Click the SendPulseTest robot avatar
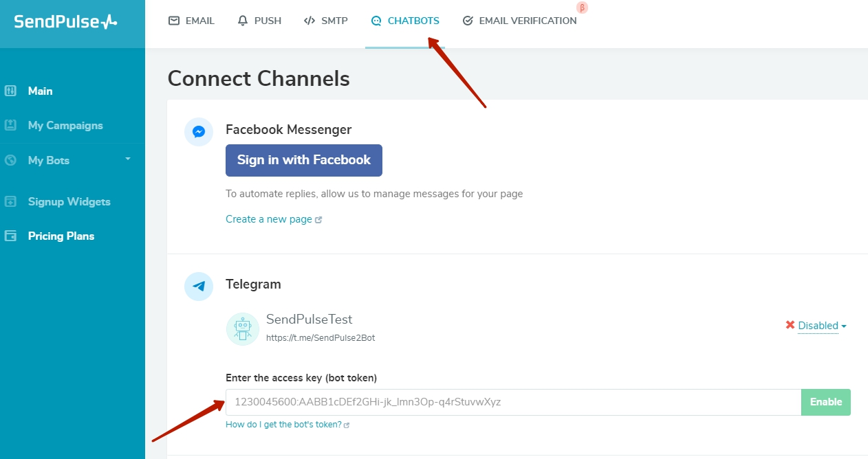 (x=242, y=328)
